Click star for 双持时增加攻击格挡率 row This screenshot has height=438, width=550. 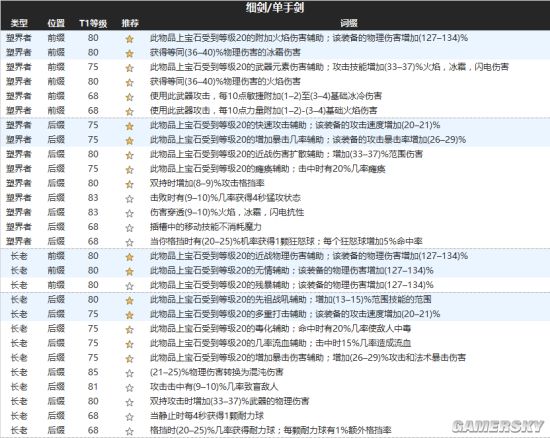[x=129, y=184]
